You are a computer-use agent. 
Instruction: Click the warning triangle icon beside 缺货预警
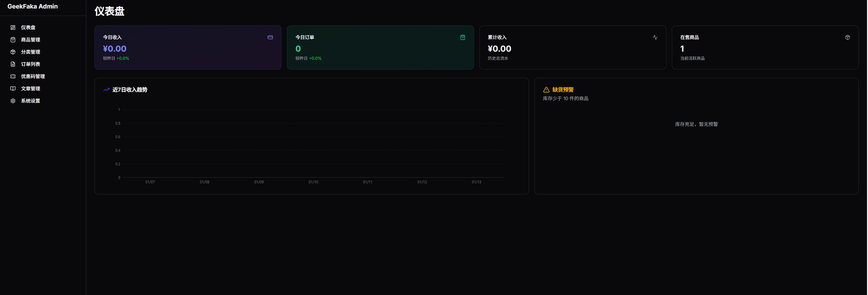click(546, 90)
